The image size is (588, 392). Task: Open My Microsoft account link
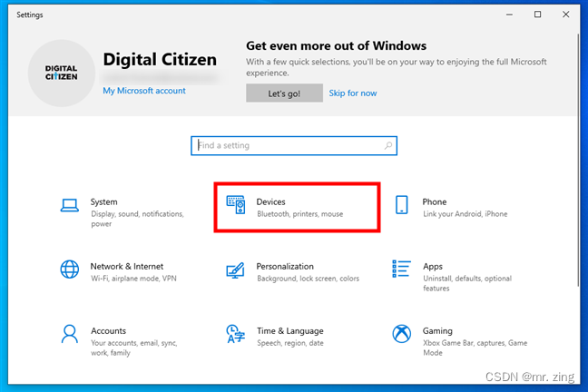(144, 91)
